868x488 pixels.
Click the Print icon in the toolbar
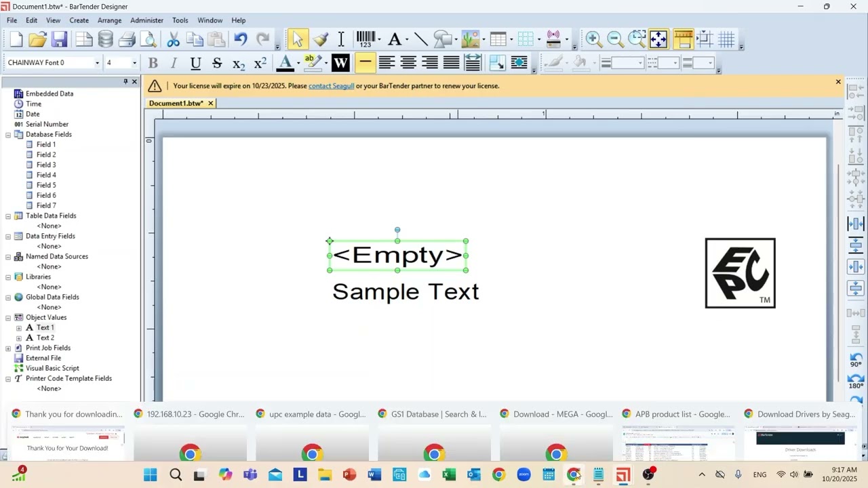click(127, 39)
